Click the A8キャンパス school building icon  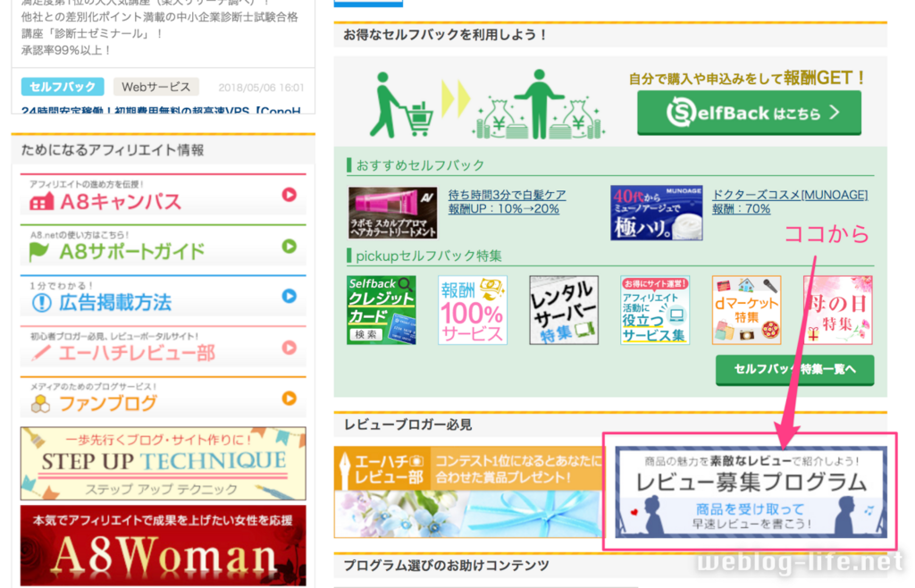click(41, 202)
